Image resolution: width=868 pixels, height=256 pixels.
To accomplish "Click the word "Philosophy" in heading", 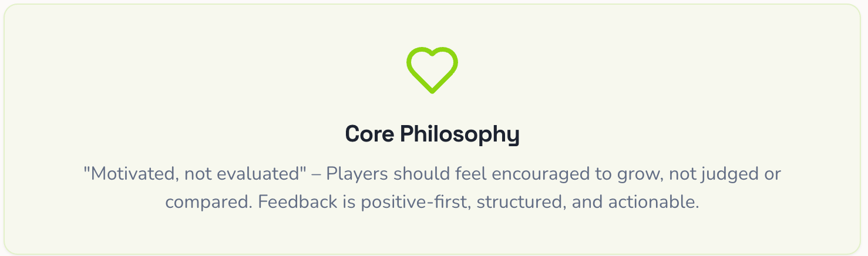I will (460, 134).
